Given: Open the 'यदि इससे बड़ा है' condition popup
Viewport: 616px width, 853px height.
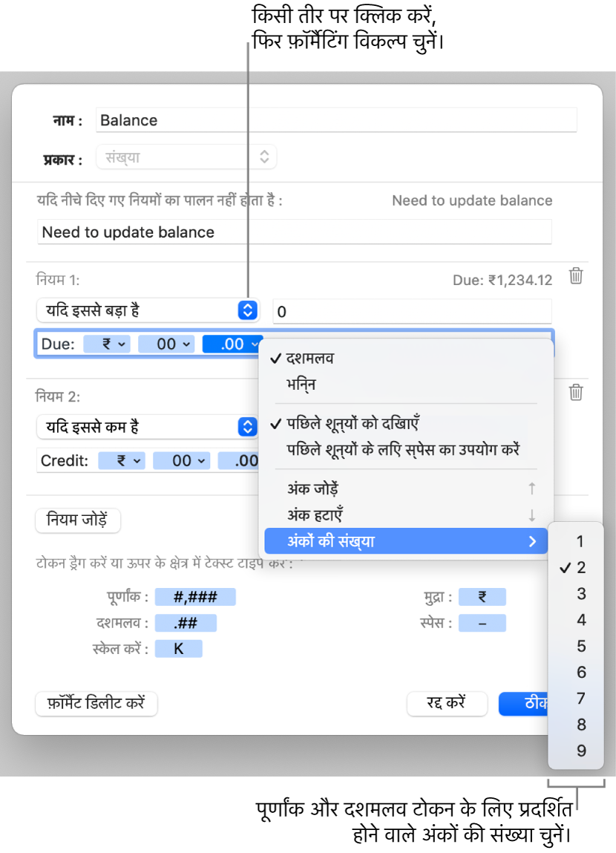Looking at the screenshot, I should click(148, 310).
